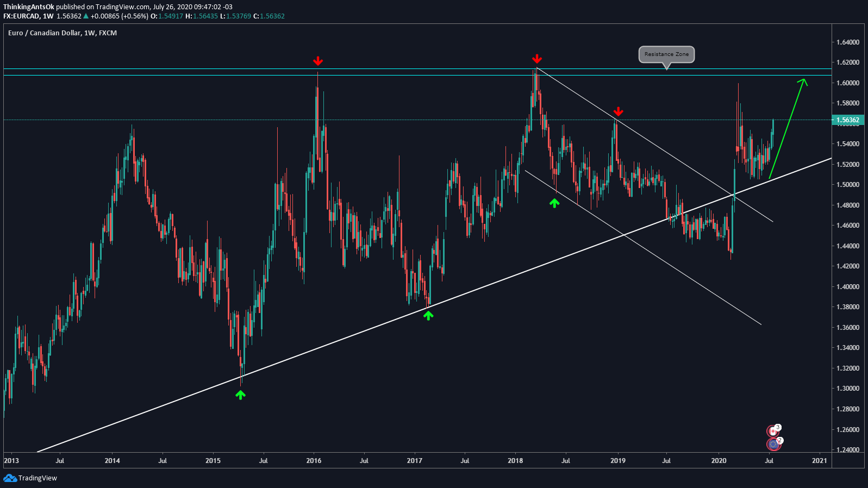Select the green arrow below the 2017 low
The height and width of the screenshot is (488, 868).
pyautogui.click(x=428, y=315)
